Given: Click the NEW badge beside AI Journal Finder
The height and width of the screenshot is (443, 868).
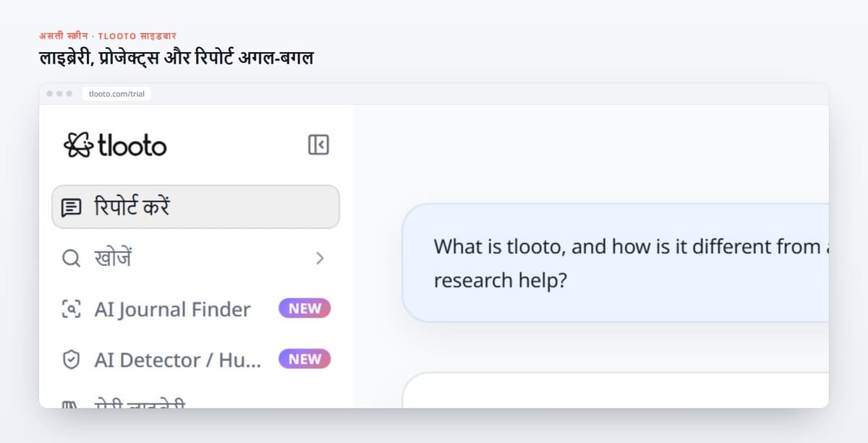Looking at the screenshot, I should pyautogui.click(x=305, y=309).
